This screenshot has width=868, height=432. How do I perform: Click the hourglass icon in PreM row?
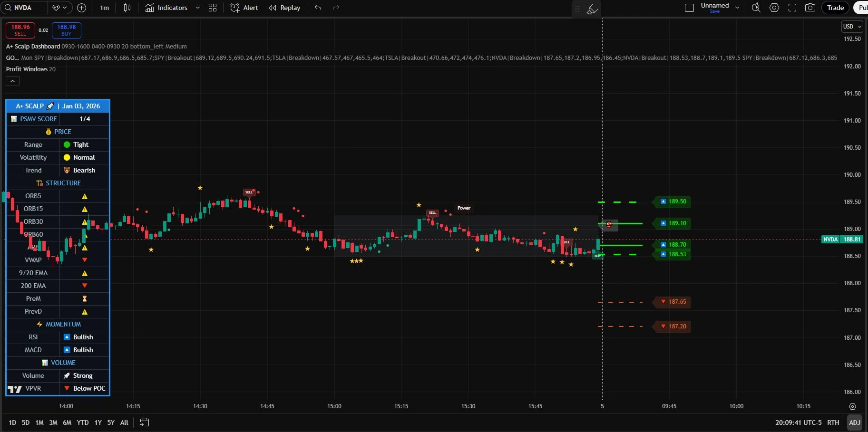[x=85, y=299]
